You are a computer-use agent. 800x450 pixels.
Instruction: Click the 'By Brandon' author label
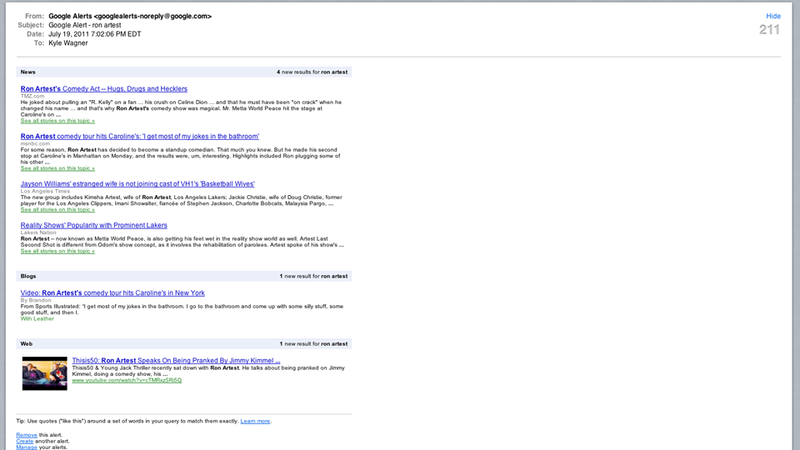pyautogui.click(x=36, y=300)
